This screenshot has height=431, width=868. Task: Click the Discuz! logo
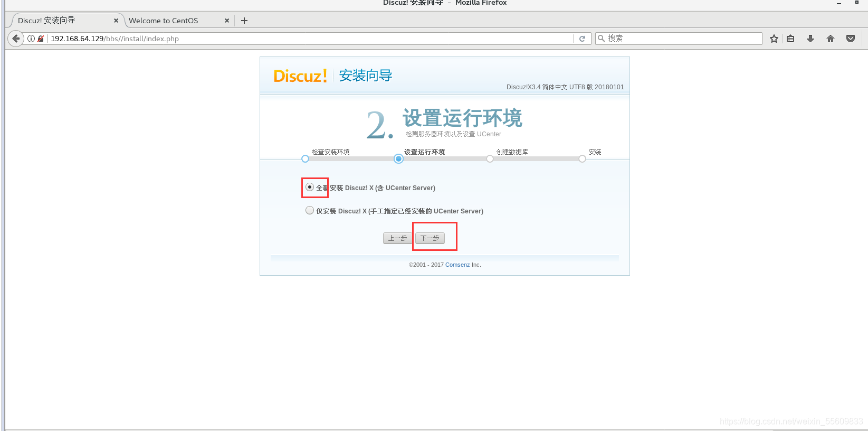click(300, 76)
